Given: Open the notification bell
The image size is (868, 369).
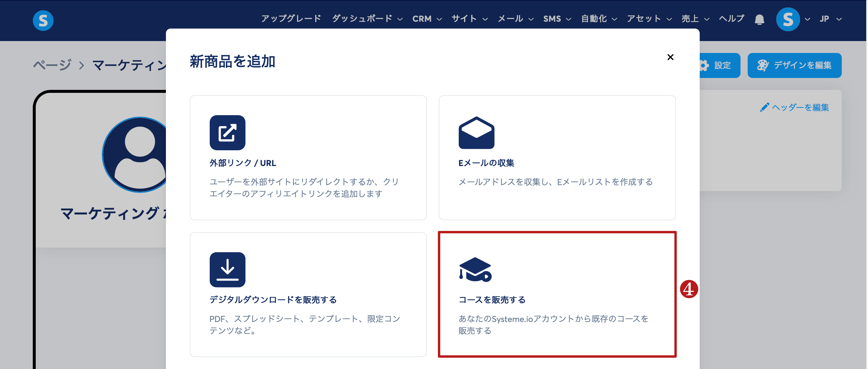Looking at the screenshot, I should pyautogui.click(x=759, y=20).
